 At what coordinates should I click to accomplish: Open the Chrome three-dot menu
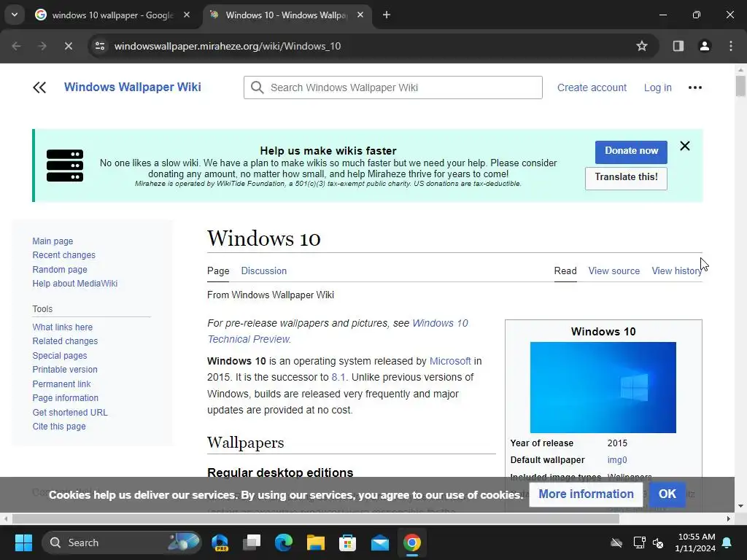(x=731, y=46)
